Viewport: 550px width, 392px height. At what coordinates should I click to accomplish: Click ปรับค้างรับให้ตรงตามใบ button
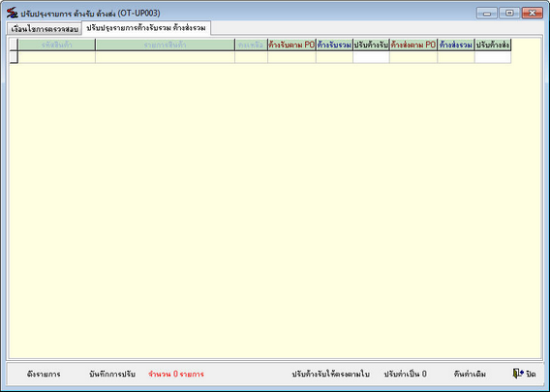[330, 374]
